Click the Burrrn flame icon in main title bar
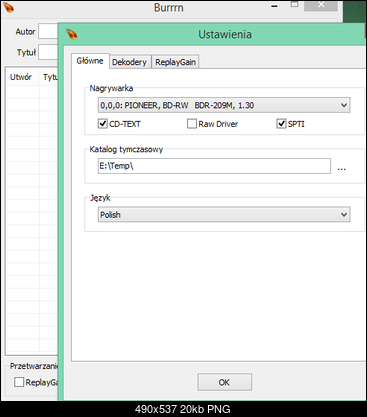367x417 pixels. [x=8, y=7]
